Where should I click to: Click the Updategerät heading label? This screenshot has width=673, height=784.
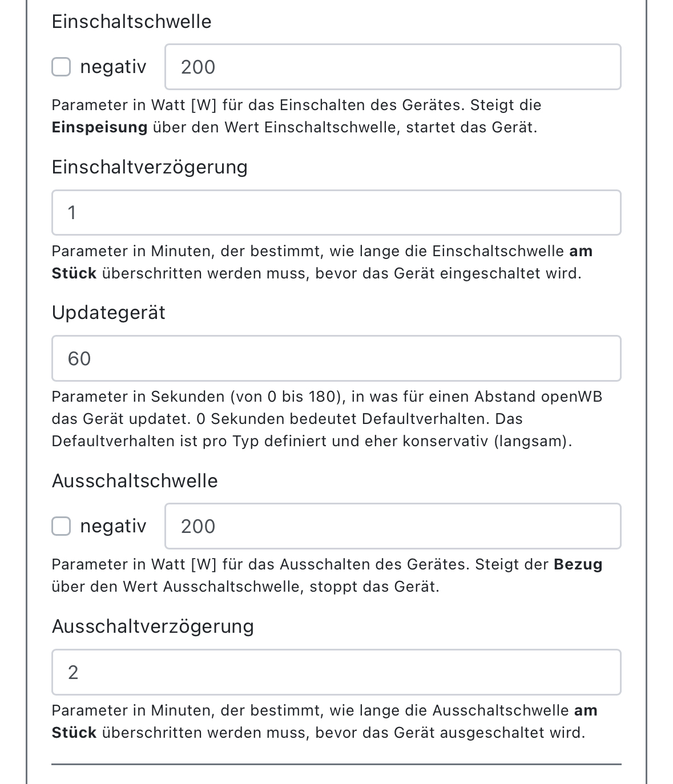pyautogui.click(x=108, y=313)
